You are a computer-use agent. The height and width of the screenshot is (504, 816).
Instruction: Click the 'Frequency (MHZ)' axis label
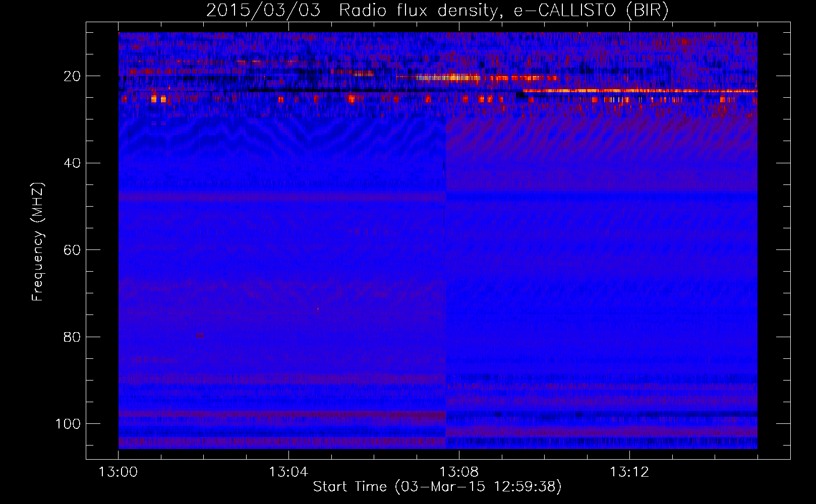(x=38, y=242)
